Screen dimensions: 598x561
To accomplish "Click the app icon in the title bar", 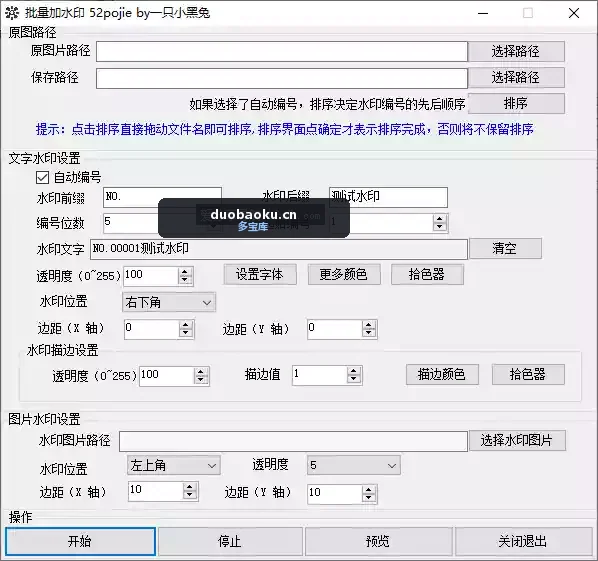I will pos(12,13).
